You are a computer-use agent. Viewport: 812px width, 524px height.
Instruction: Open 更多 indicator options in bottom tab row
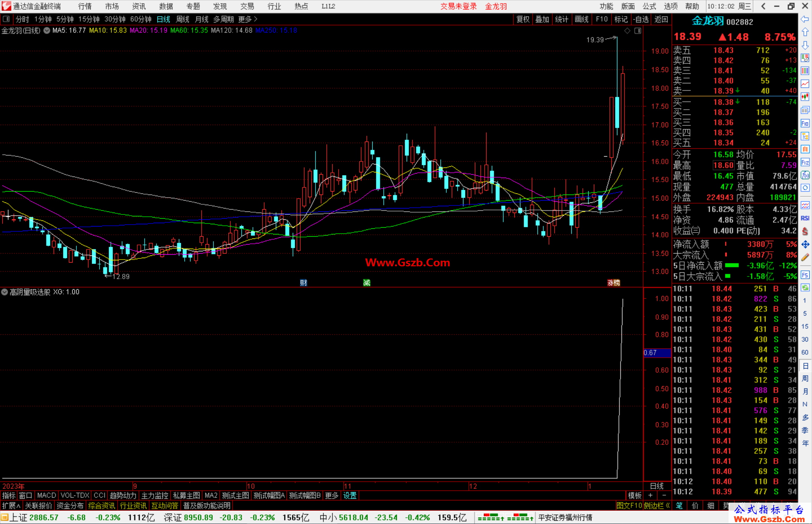332,495
